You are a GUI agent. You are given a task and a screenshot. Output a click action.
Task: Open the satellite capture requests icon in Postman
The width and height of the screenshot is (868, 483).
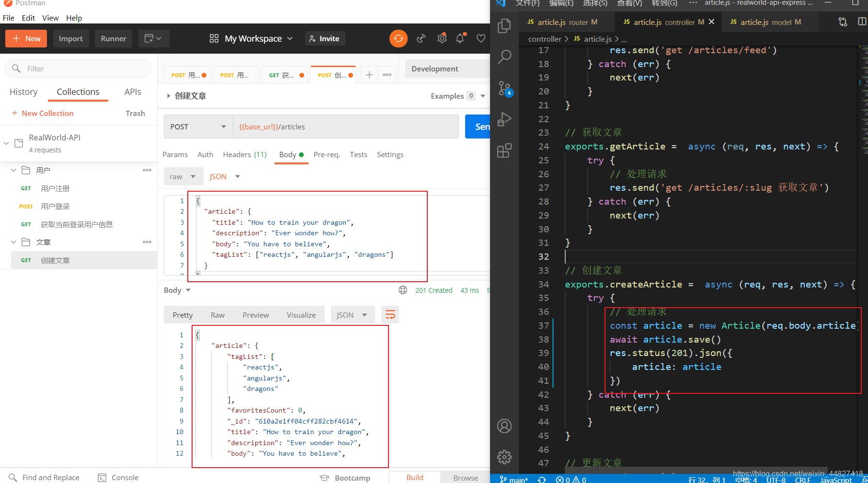421,38
